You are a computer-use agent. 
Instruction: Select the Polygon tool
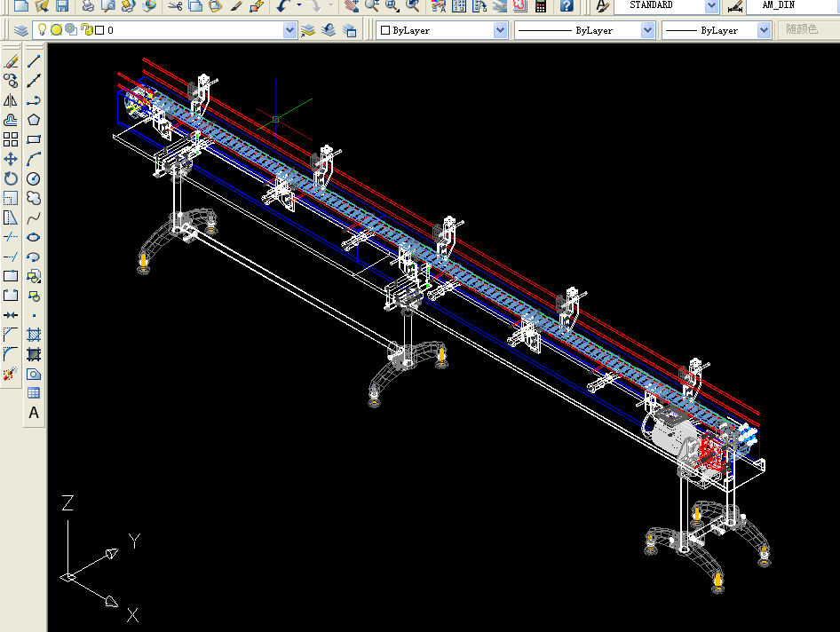click(34, 120)
